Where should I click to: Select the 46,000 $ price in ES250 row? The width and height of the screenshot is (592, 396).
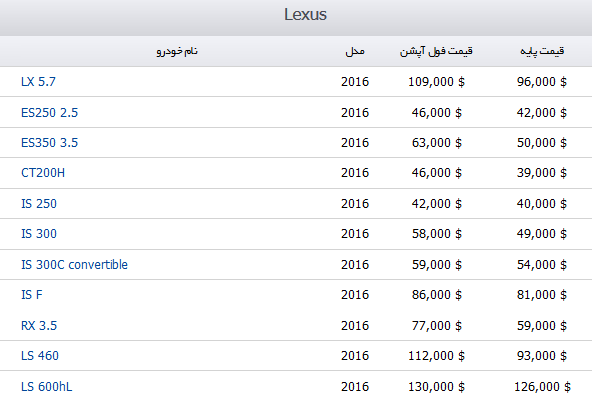click(x=436, y=113)
